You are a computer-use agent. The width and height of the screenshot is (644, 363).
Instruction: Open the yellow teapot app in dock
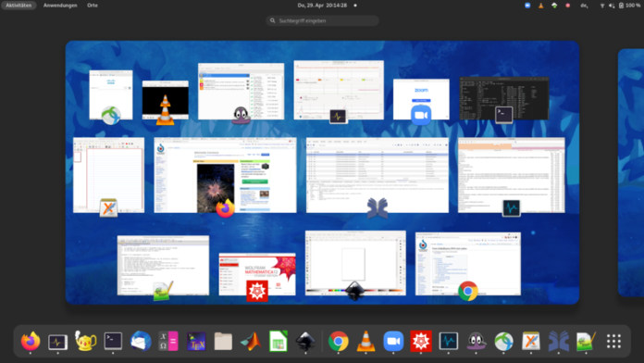click(x=85, y=341)
